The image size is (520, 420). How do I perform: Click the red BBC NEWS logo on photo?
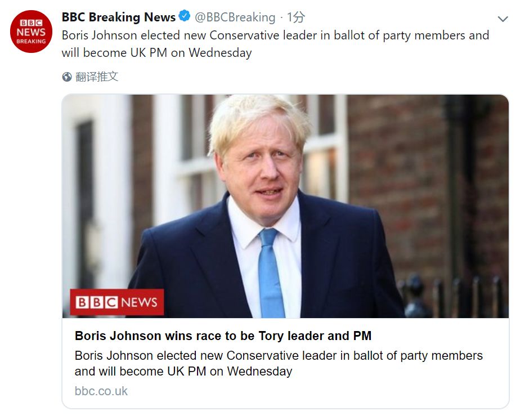click(117, 302)
